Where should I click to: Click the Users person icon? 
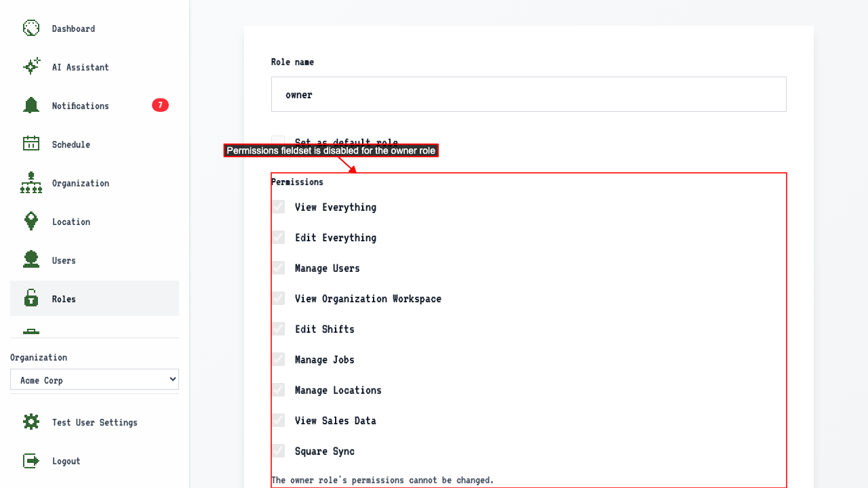click(x=31, y=260)
